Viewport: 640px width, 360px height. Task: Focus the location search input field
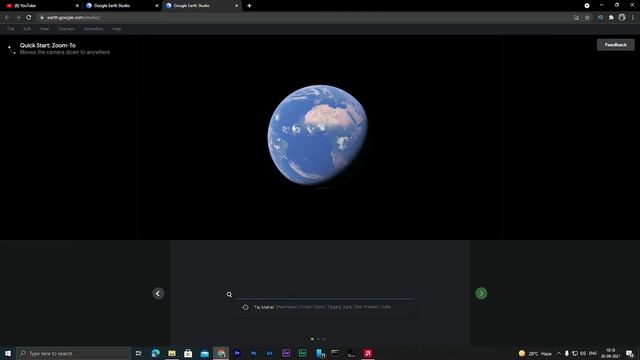coord(325,294)
